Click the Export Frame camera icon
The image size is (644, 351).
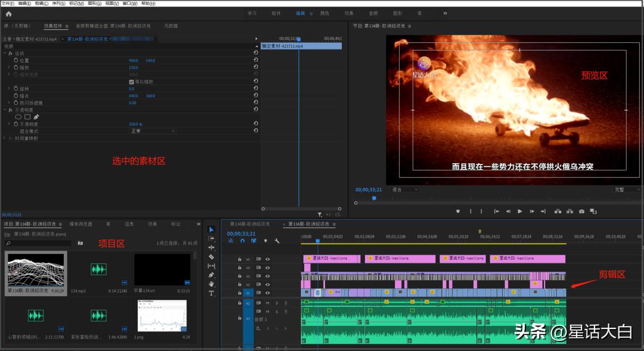click(581, 211)
